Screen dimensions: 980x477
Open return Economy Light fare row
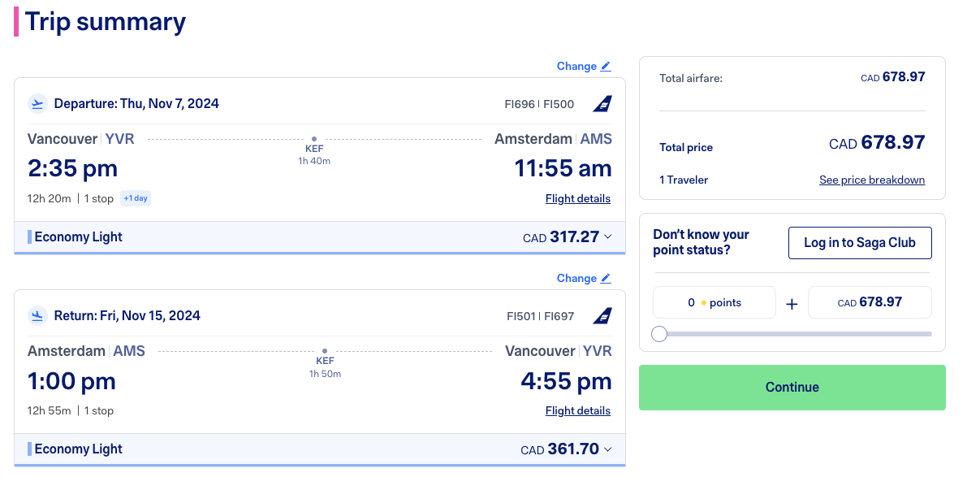79,449
